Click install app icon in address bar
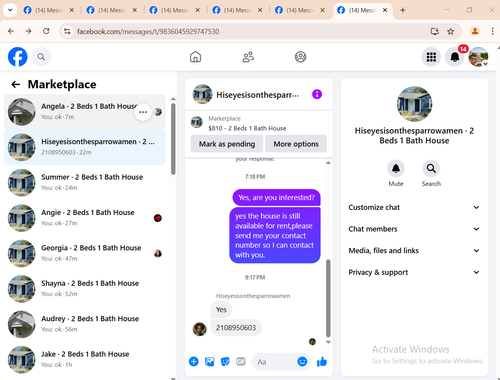 click(x=434, y=31)
